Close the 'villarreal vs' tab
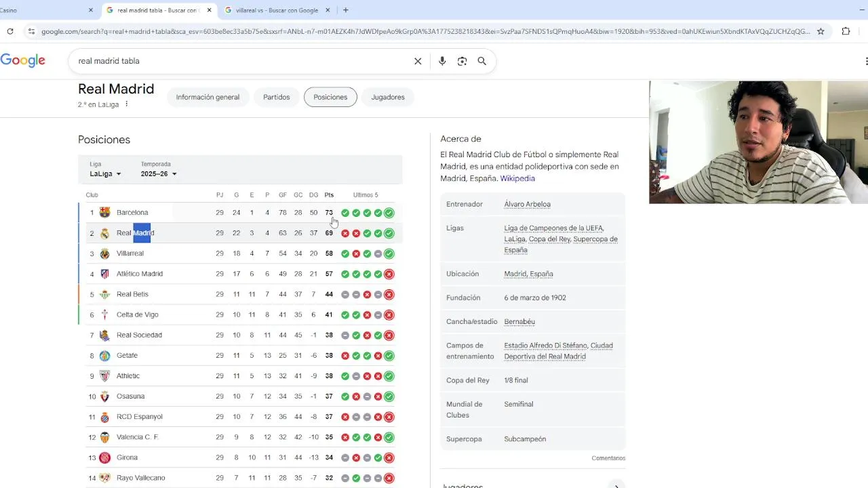 (x=328, y=10)
